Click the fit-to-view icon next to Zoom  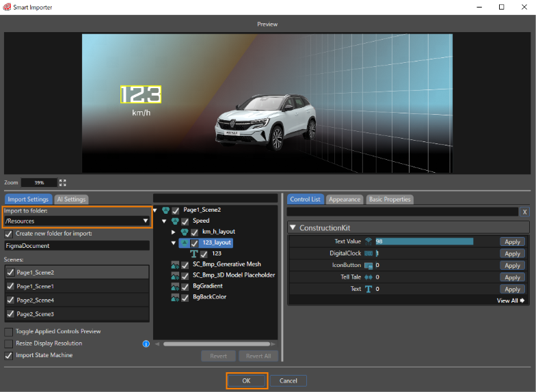point(63,183)
